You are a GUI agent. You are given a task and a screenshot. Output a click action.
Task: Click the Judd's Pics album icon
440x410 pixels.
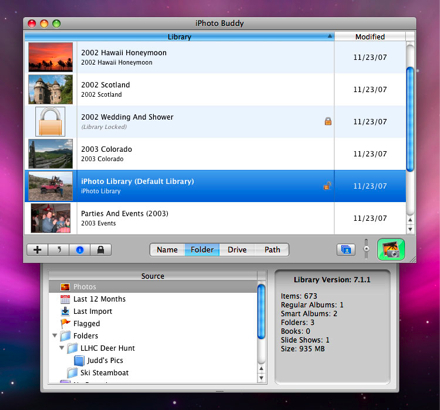tap(79, 360)
